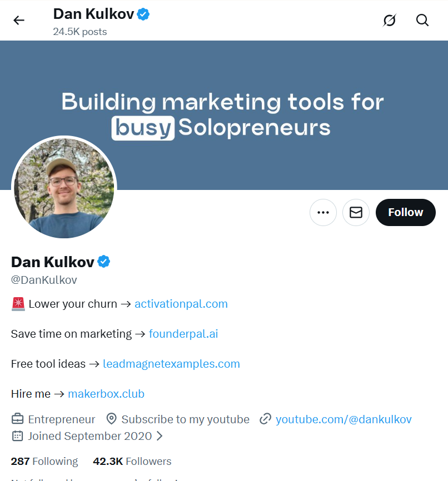The image size is (448, 481).
Task: Open the 42.3K Followers list
Action: [132, 461]
